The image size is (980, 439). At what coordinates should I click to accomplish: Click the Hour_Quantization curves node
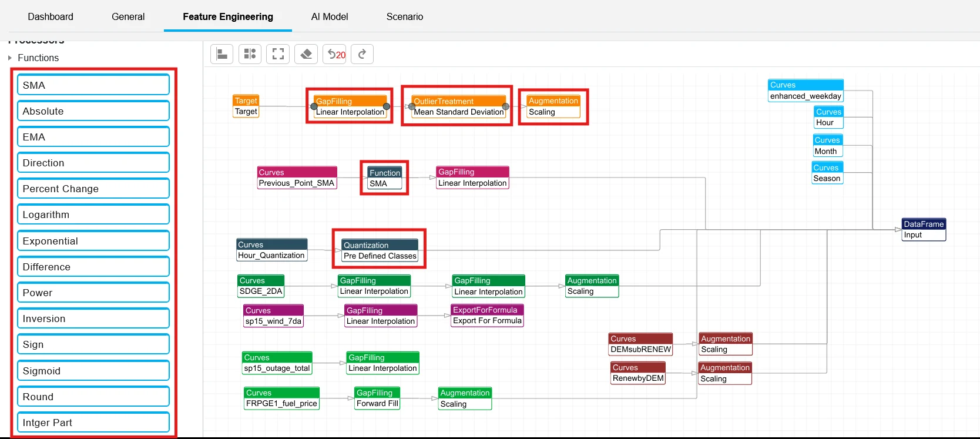tap(271, 250)
